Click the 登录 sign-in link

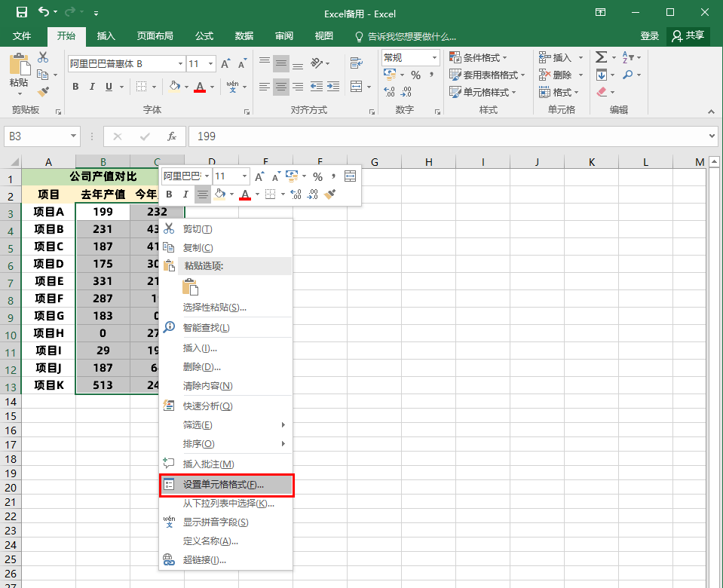click(x=649, y=35)
